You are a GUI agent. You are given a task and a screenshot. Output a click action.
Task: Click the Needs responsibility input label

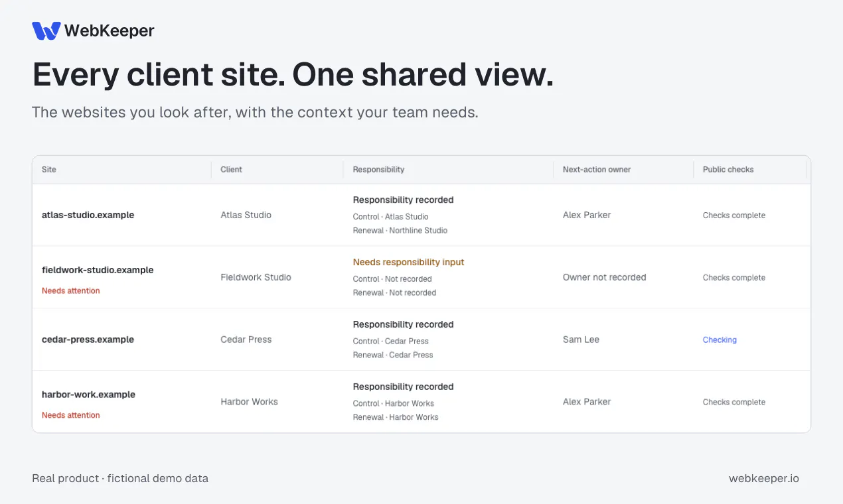pyautogui.click(x=409, y=262)
